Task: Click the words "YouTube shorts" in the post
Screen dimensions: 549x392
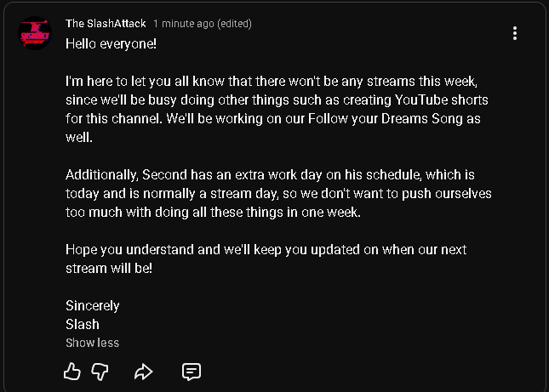Action: [450, 99]
